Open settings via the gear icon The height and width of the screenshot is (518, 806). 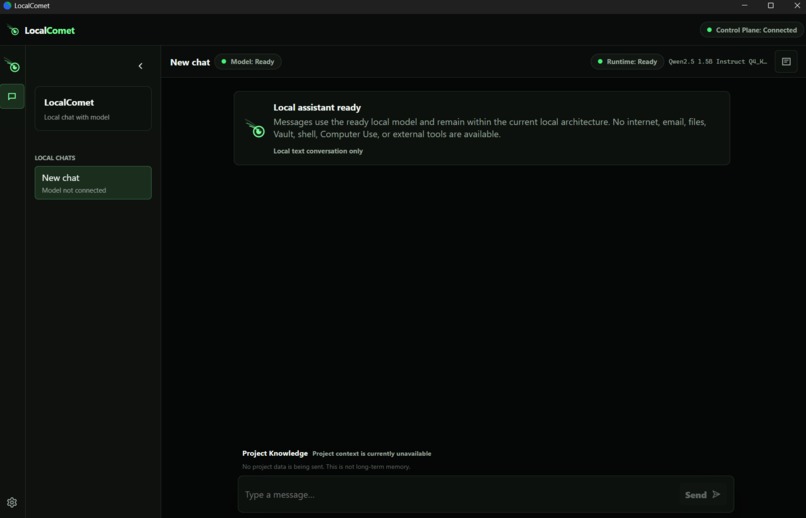[12, 502]
